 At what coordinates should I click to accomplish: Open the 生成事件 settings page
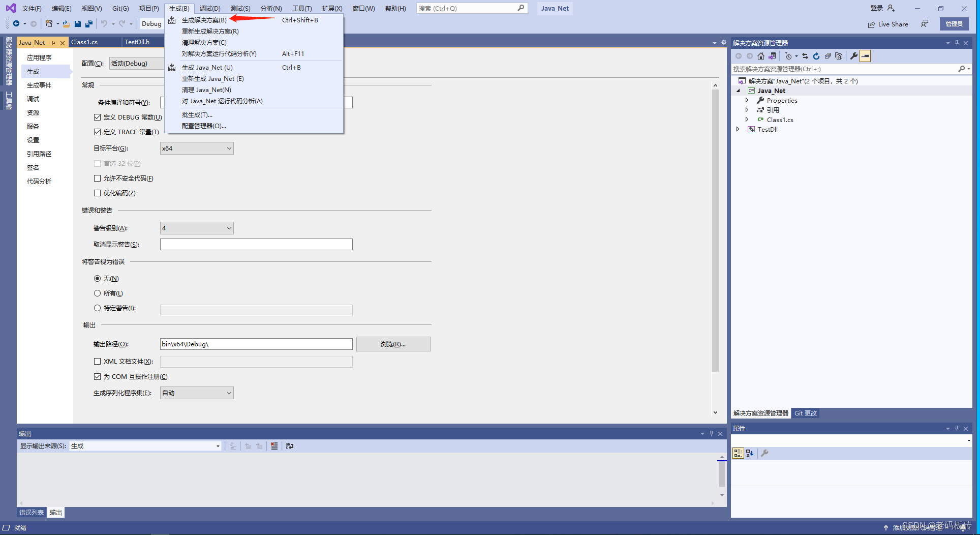(39, 85)
